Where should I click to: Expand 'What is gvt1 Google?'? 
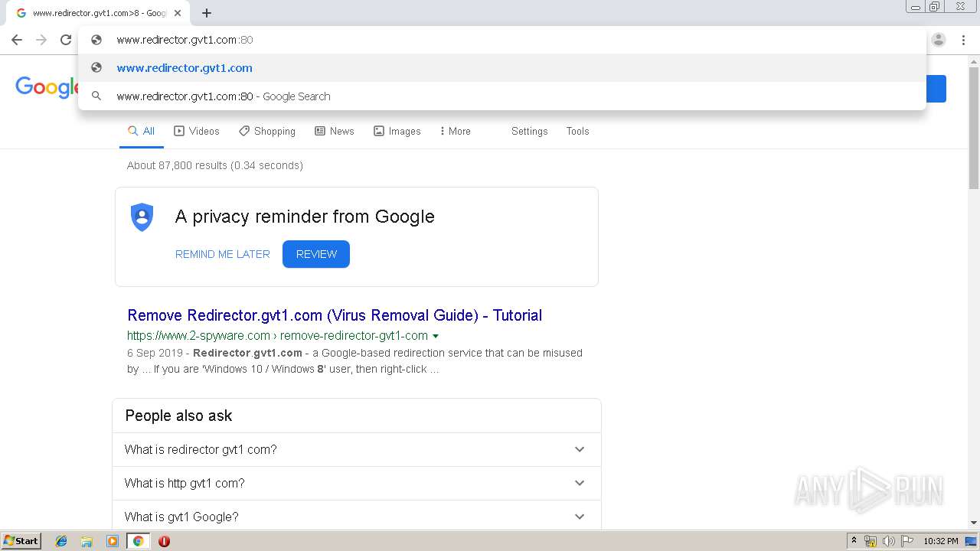click(357, 517)
